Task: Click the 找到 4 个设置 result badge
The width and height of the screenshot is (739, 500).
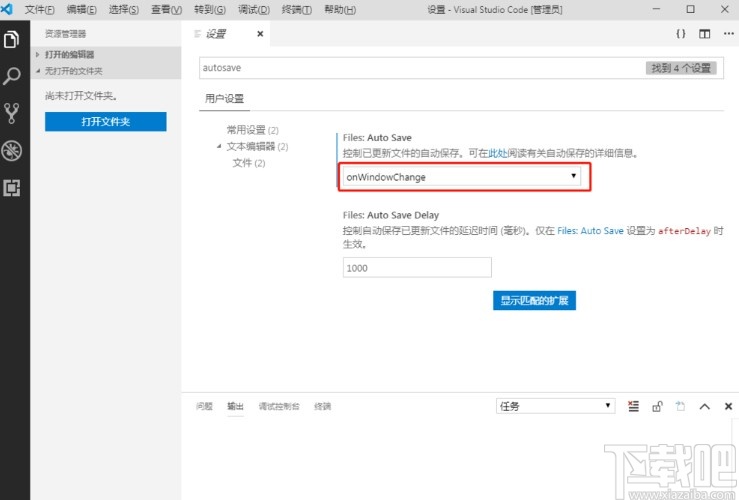Action: [x=681, y=68]
